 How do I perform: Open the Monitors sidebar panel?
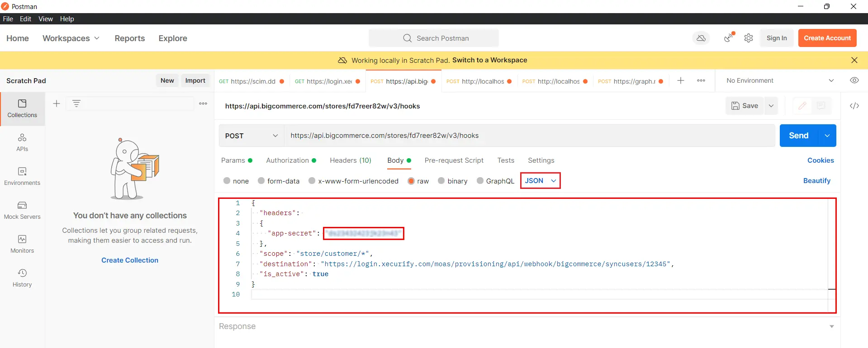[22, 245]
